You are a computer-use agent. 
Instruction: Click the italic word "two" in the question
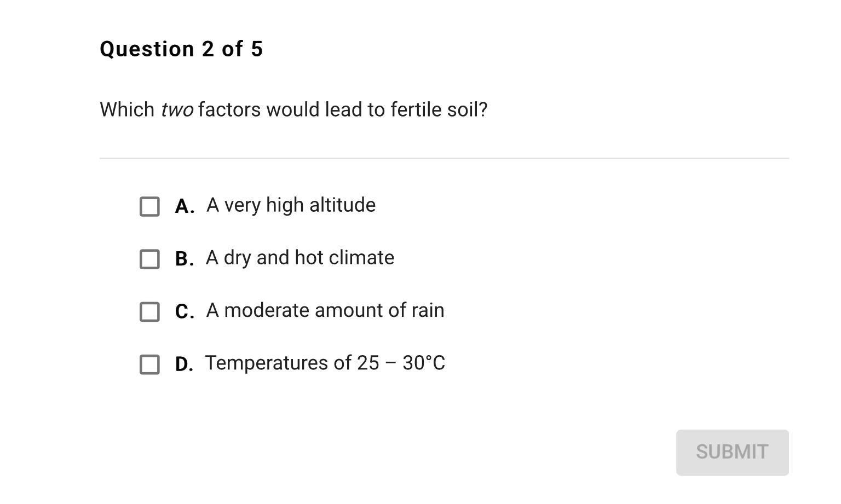[177, 110]
